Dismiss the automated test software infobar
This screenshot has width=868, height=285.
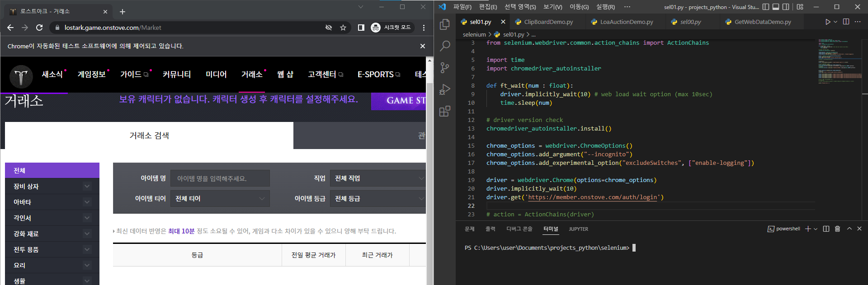(422, 46)
